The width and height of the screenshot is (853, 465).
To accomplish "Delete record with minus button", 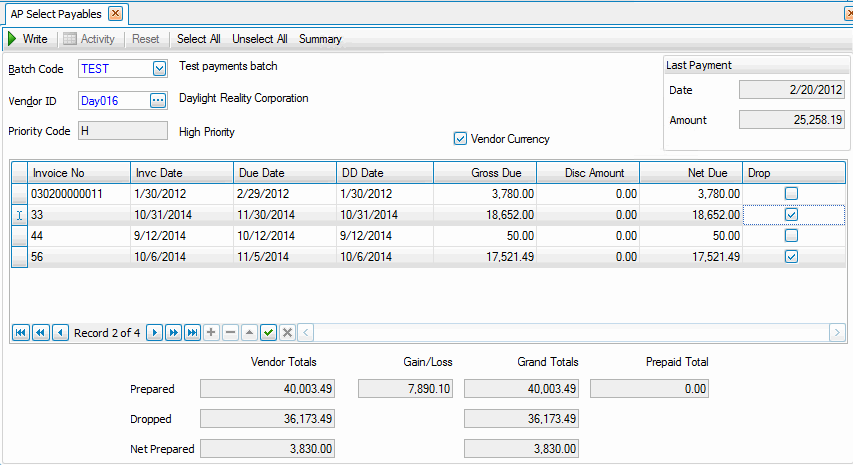I will (231, 332).
